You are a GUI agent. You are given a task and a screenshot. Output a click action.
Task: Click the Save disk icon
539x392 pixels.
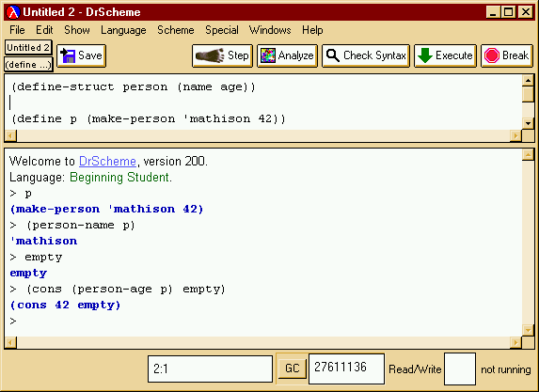[68, 55]
